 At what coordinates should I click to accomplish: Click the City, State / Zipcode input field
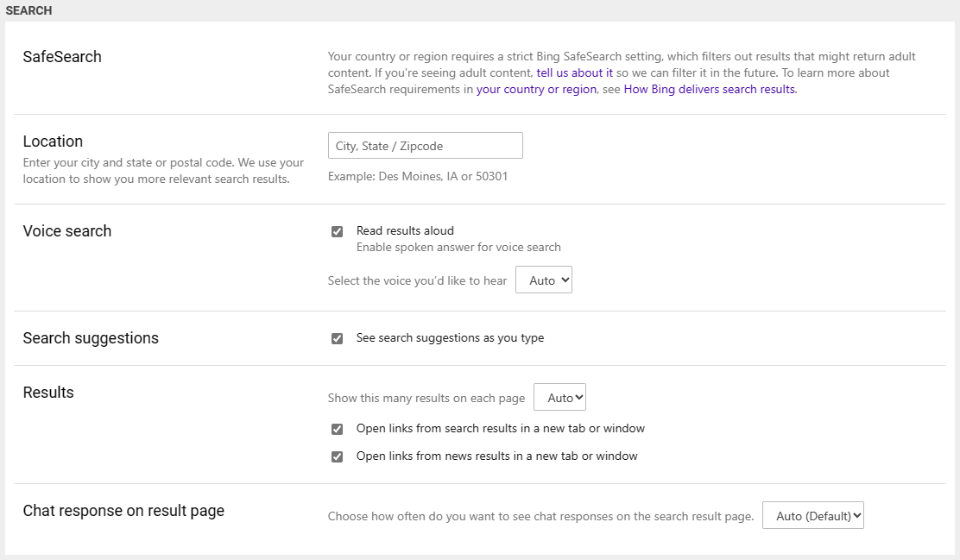[x=425, y=145]
